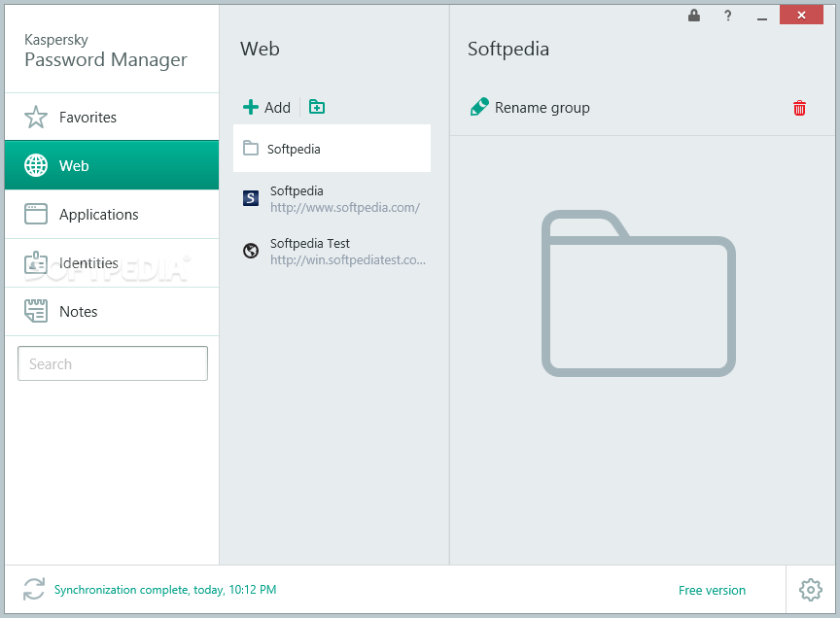Open settings with the gear icon
840x618 pixels.
coord(811,590)
